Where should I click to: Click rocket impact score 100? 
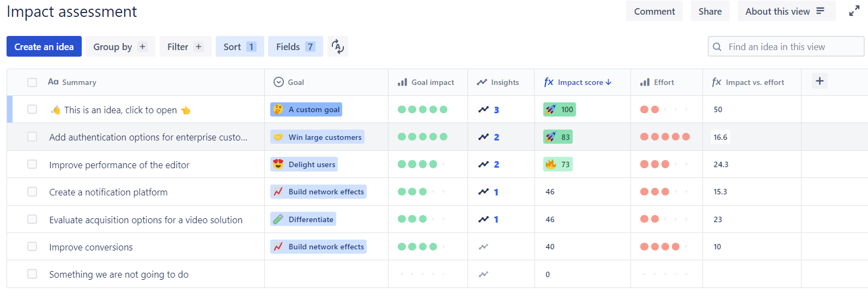point(560,109)
